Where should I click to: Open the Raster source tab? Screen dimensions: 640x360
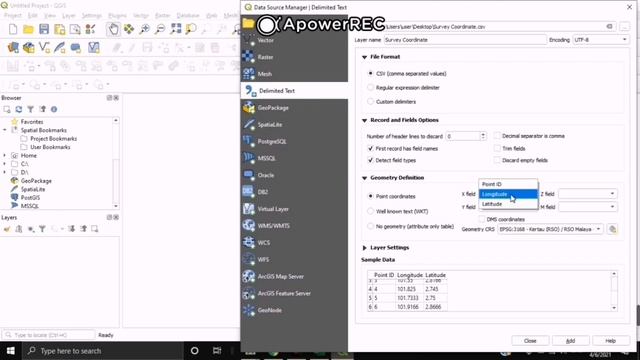(294, 57)
